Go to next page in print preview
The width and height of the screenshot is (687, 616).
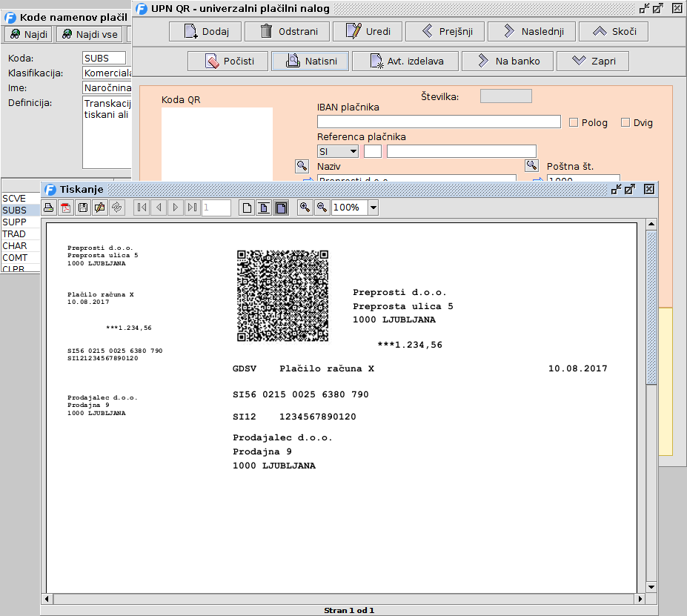click(x=176, y=208)
